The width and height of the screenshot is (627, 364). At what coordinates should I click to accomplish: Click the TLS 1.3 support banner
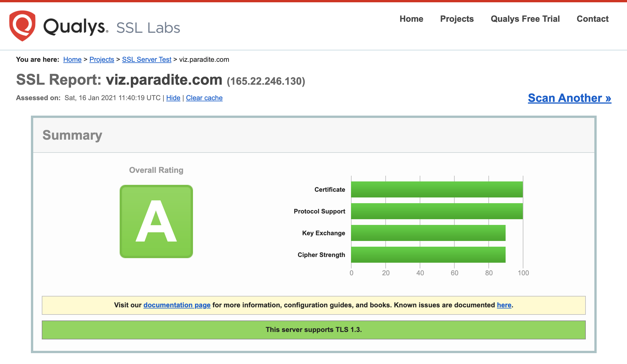click(x=313, y=330)
